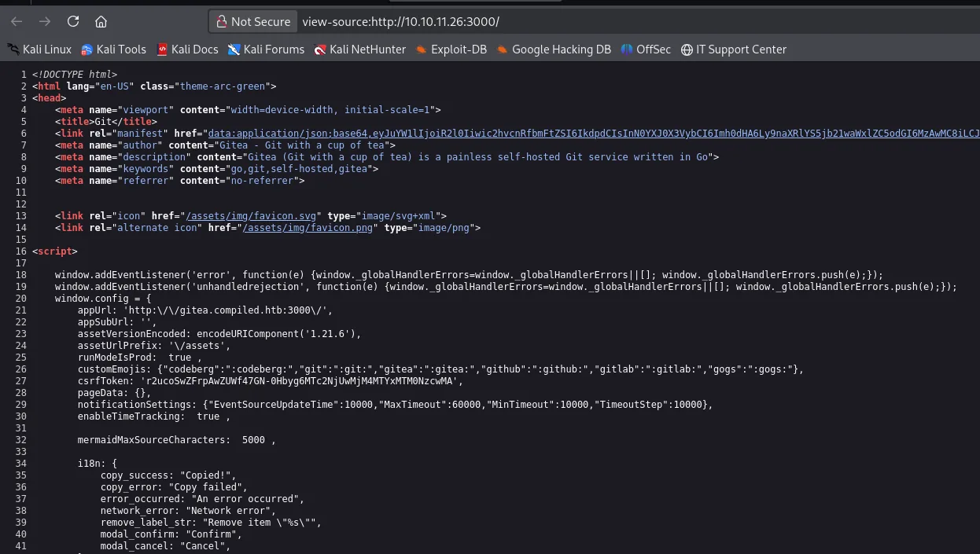Click the <!DOCTYPE html> line

click(75, 75)
